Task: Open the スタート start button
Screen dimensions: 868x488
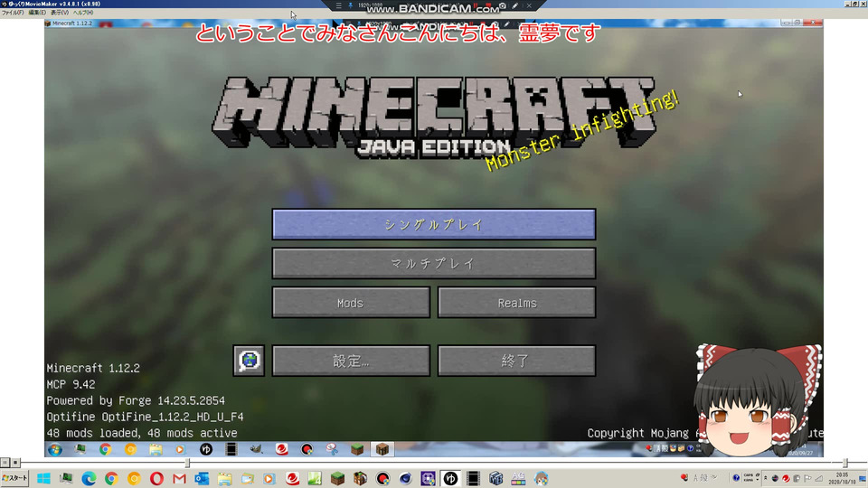Action: pos(14,478)
